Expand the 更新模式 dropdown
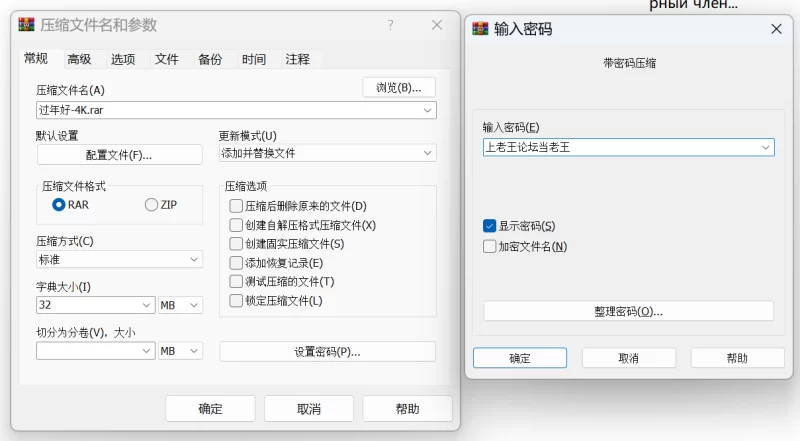This screenshot has height=441, width=800. tap(427, 153)
